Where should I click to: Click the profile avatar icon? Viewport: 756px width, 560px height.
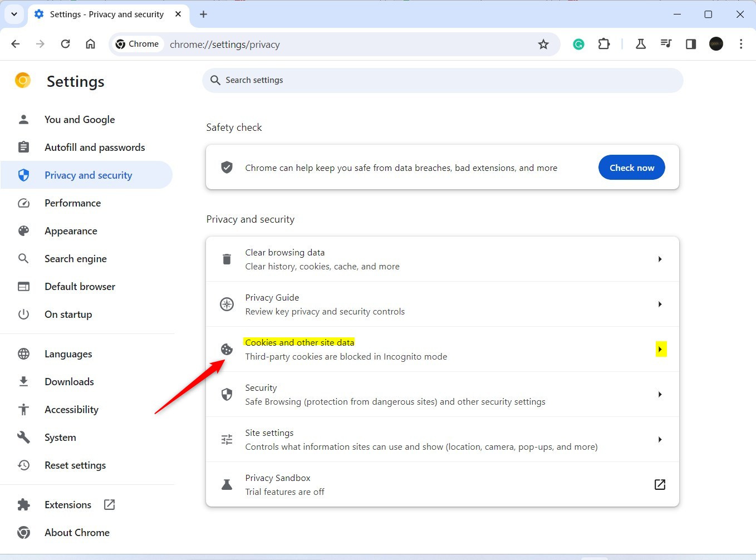(716, 44)
